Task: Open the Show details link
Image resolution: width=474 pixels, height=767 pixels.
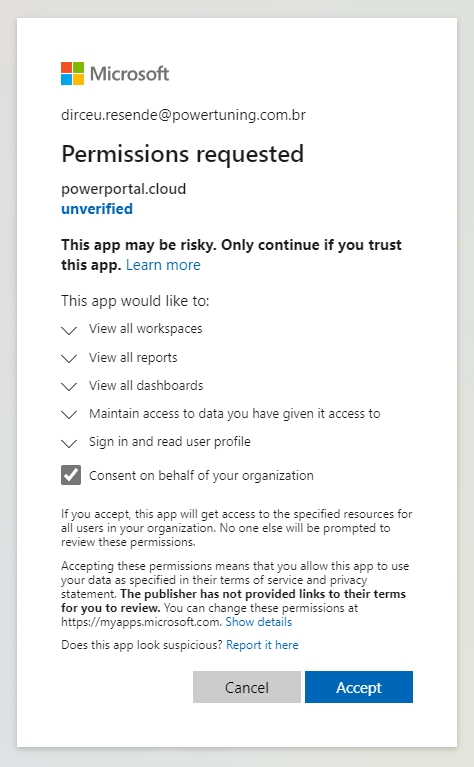Action: [x=259, y=622]
